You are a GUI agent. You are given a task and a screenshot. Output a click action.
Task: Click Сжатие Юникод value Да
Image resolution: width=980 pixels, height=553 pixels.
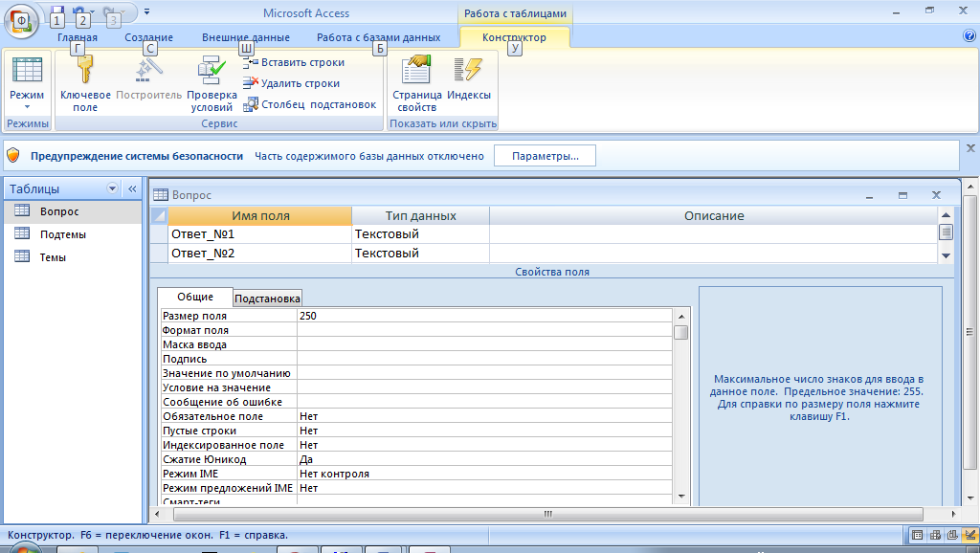[x=484, y=460]
